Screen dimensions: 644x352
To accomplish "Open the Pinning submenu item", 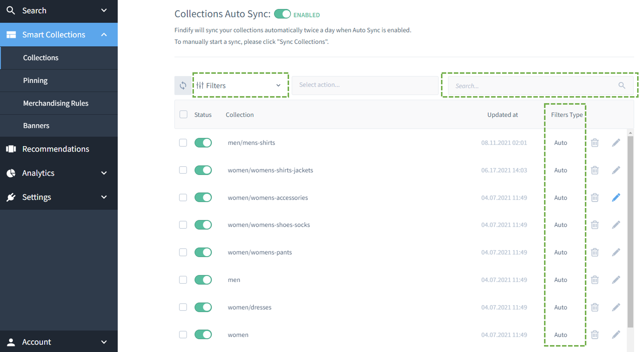I will 59,80.
